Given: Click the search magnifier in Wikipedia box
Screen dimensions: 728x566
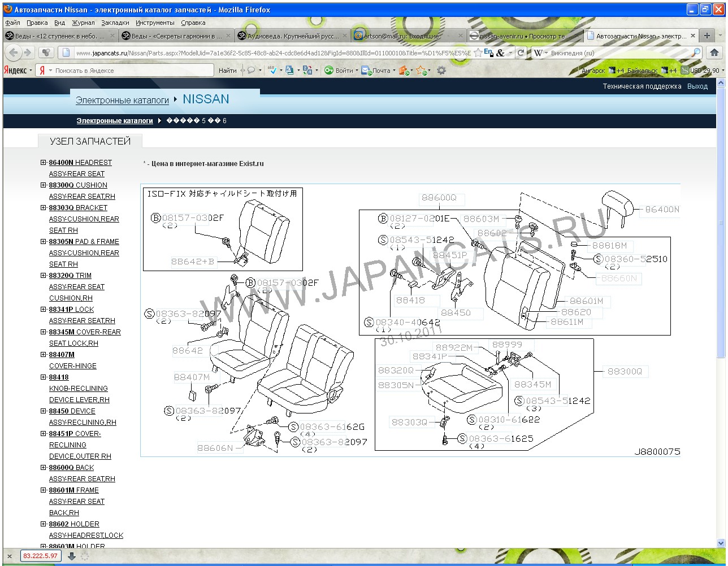Looking at the screenshot, I should pos(696,53).
